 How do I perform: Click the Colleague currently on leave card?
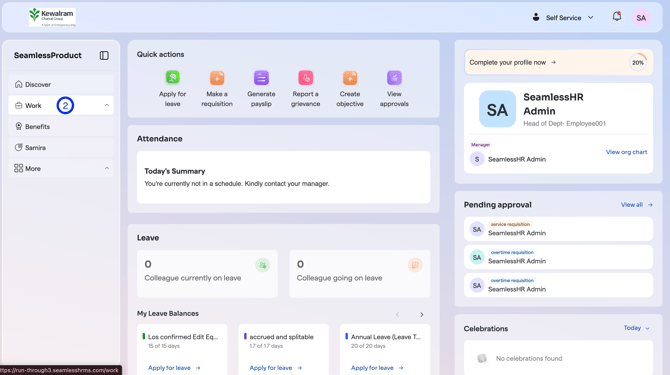[x=207, y=274]
